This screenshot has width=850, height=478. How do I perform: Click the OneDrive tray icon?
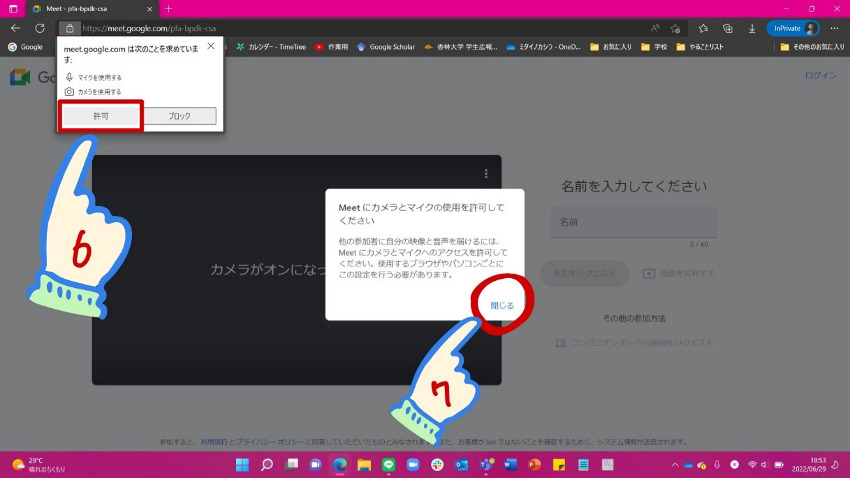[x=688, y=464]
